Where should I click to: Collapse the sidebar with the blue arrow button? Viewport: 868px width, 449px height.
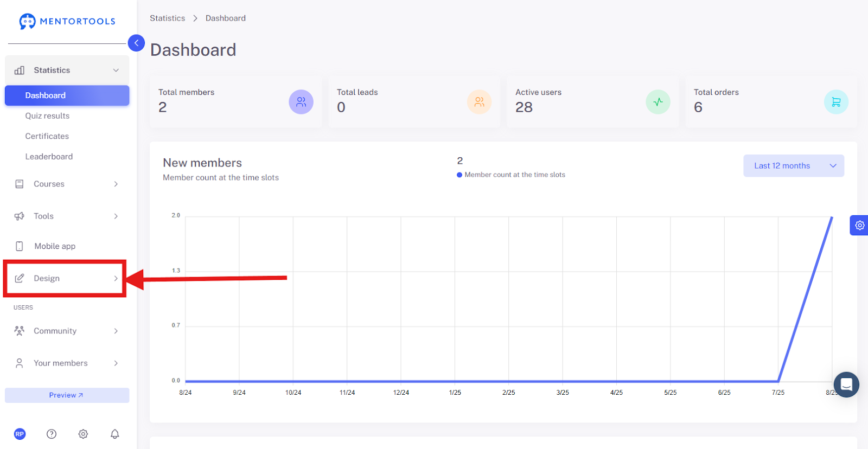tap(136, 43)
